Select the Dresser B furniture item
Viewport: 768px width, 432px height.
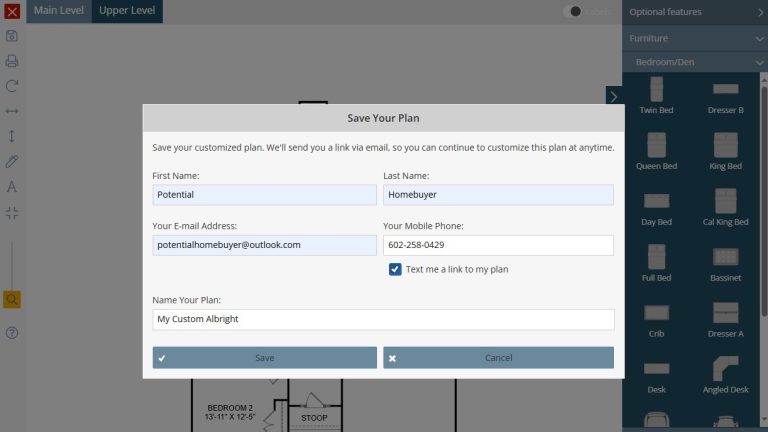[x=725, y=96]
